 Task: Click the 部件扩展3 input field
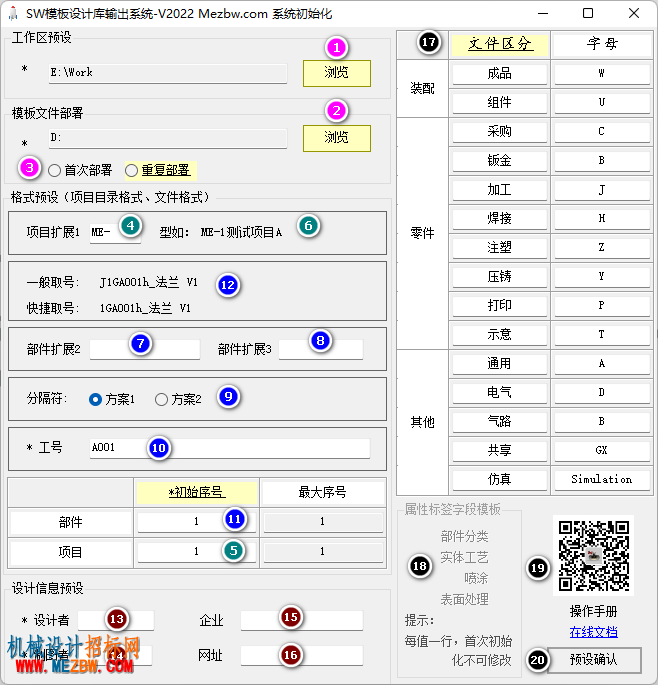321,349
